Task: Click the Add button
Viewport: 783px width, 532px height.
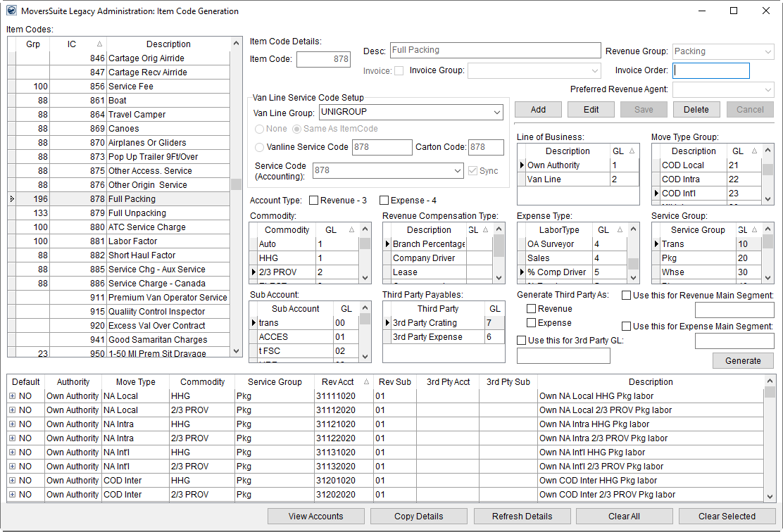Action: (537, 110)
